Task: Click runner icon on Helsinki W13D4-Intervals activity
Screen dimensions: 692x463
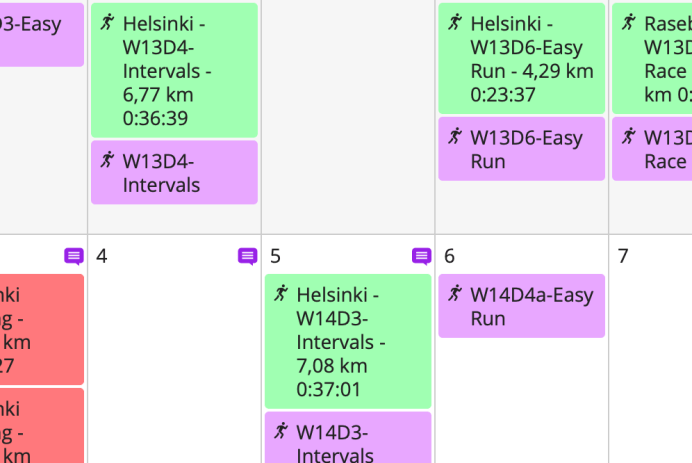Action: pyautogui.click(x=108, y=23)
